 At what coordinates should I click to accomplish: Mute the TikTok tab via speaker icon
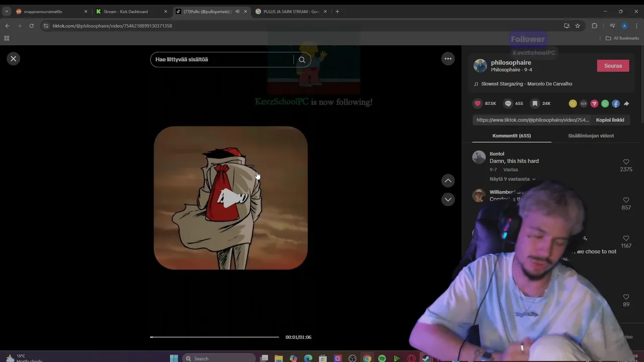(x=237, y=12)
